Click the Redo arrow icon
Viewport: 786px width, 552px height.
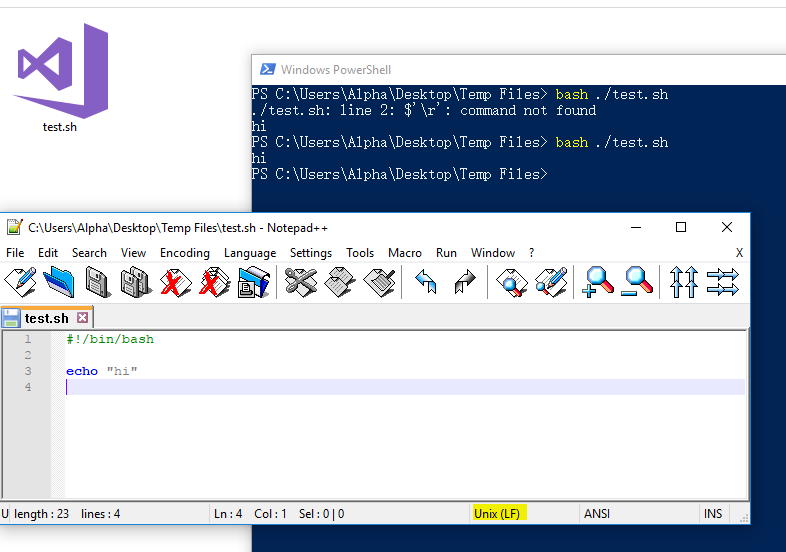(x=464, y=282)
